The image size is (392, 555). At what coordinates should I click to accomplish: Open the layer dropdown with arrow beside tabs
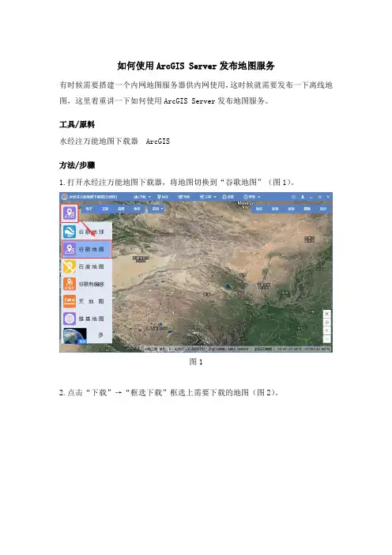coord(156,209)
